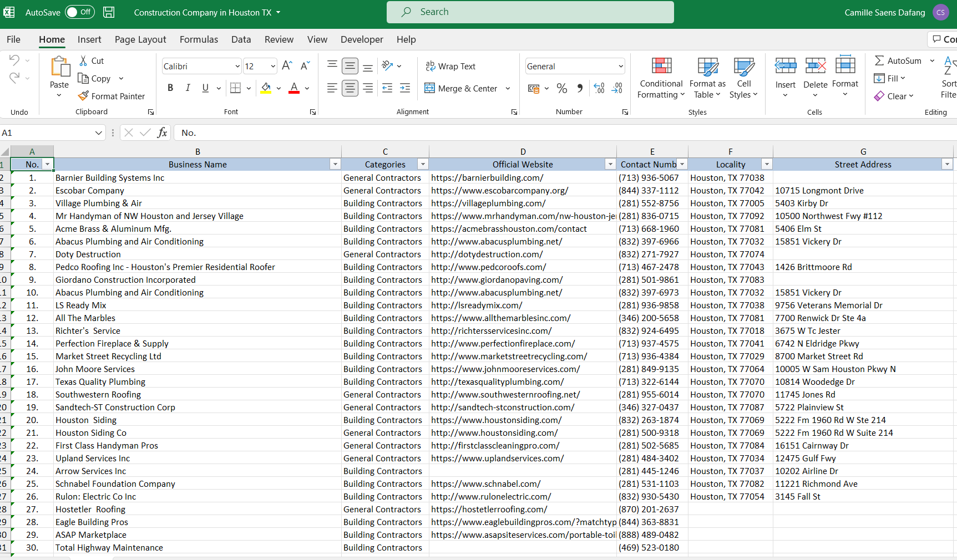
Task: Open the barnierbuilding.com website link
Action: click(x=487, y=177)
